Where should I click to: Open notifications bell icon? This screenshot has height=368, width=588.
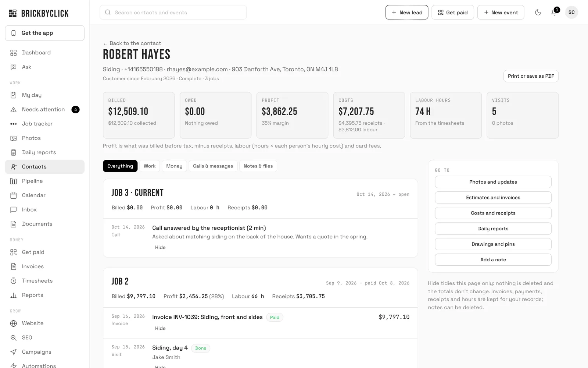tap(554, 13)
